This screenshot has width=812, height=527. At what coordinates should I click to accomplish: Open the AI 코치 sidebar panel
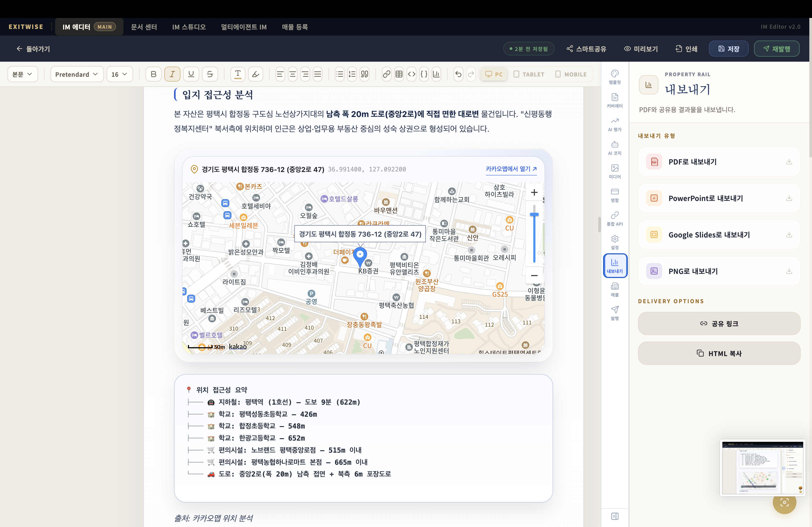pos(614,148)
